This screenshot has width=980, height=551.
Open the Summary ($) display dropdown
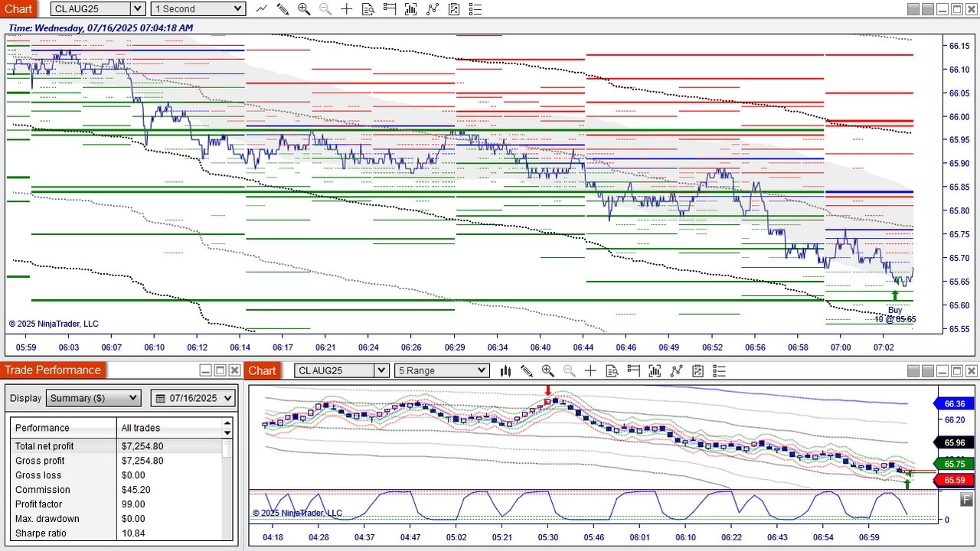pos(94,398)
